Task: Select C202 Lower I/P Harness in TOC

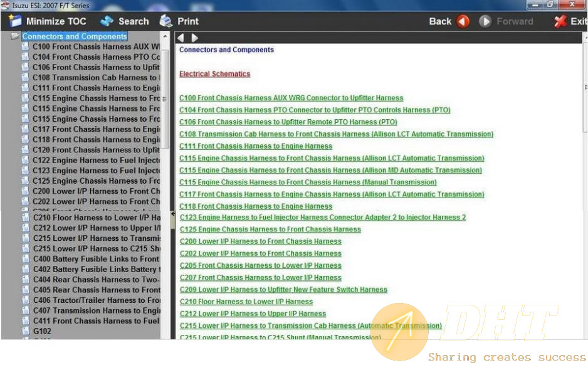Action: point(96,201)
